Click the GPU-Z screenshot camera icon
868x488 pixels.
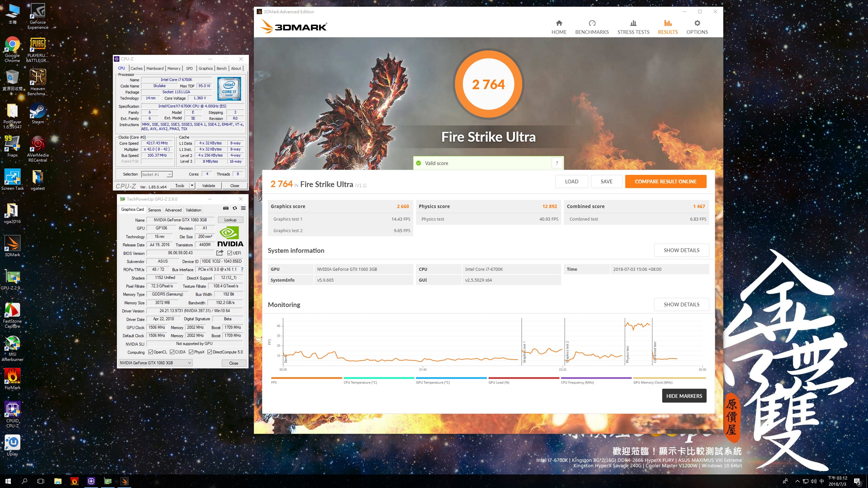pos(226,208)
